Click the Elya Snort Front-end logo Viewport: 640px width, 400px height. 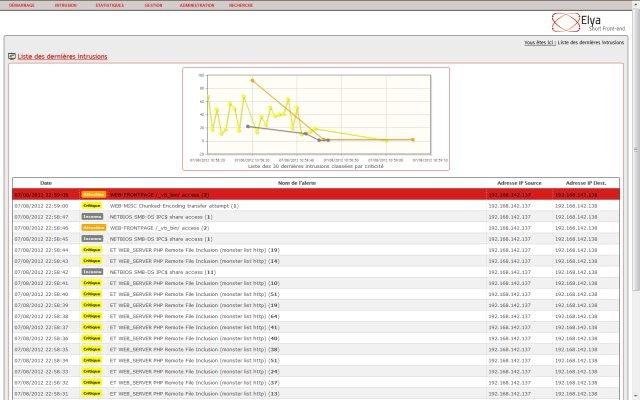(588, 22)
